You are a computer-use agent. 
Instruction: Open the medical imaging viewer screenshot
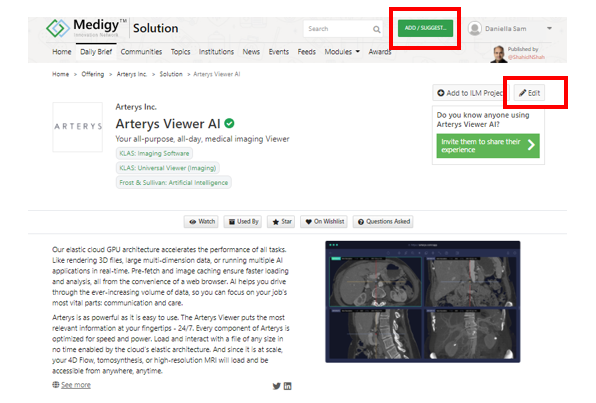[423, 301]
